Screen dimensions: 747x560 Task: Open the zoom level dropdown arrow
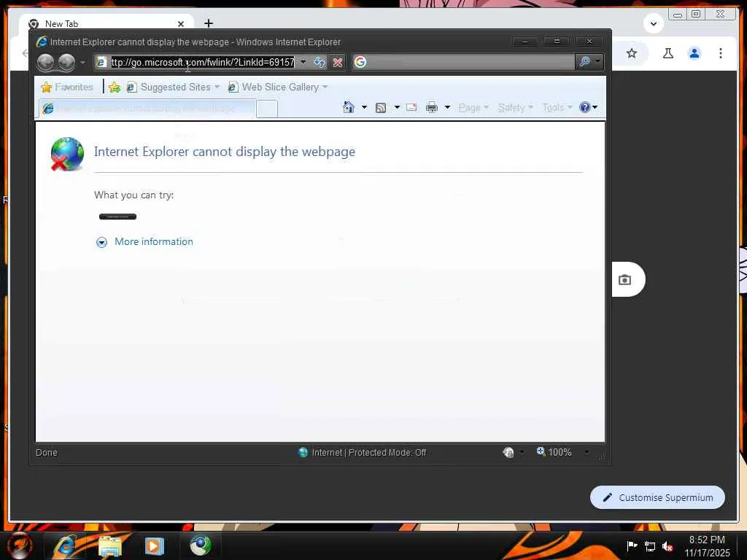(x=587, y=452)
